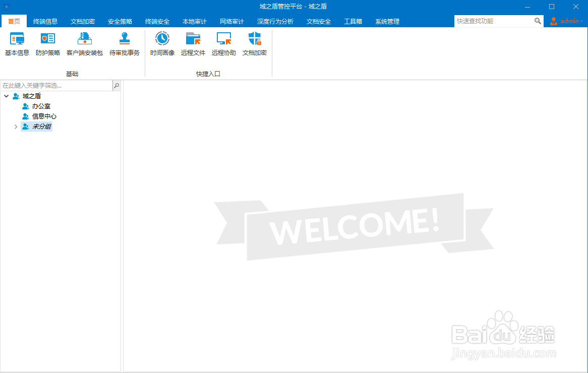Click the app logo in title bar
588x373 pixels.
[x=6, y=7]
